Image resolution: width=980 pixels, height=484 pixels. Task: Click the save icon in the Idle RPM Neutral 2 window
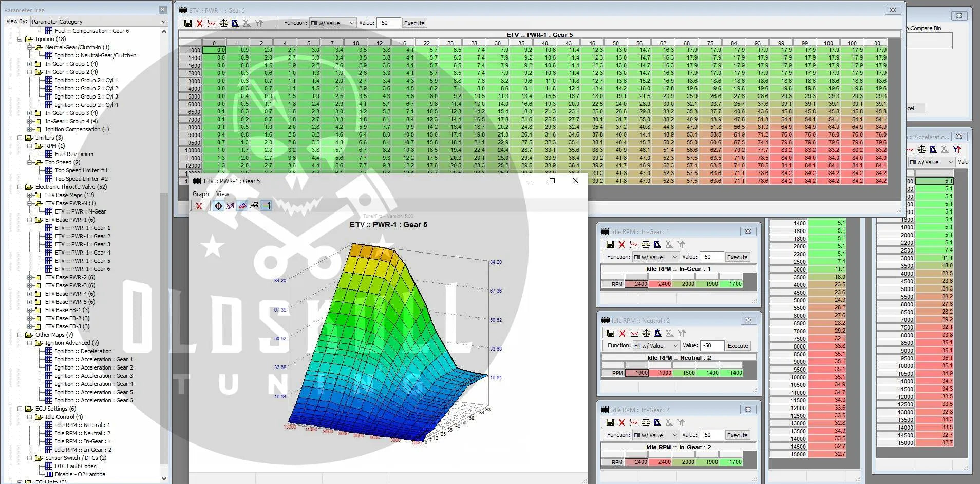[610, 334]
